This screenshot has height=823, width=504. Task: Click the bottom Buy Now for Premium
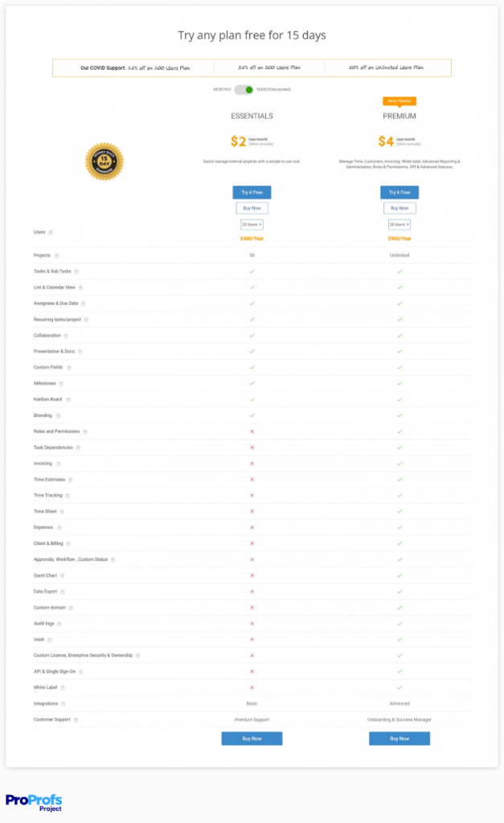click(400, 738)
